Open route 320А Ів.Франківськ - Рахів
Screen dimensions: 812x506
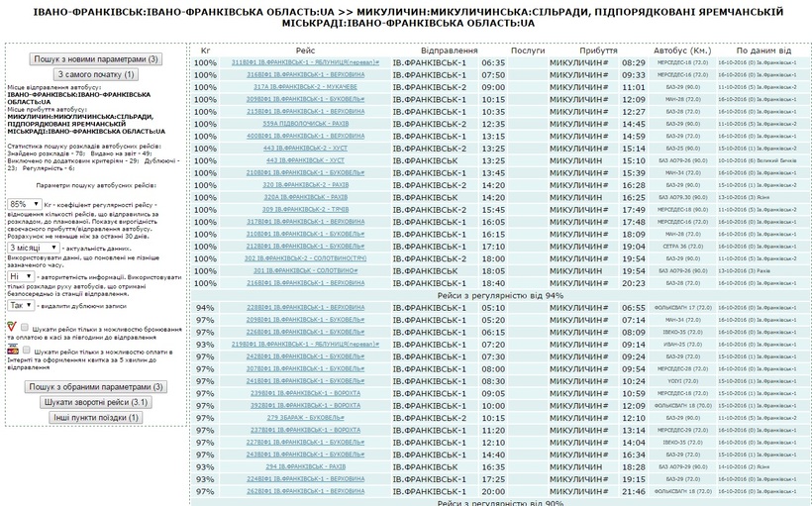305,197
